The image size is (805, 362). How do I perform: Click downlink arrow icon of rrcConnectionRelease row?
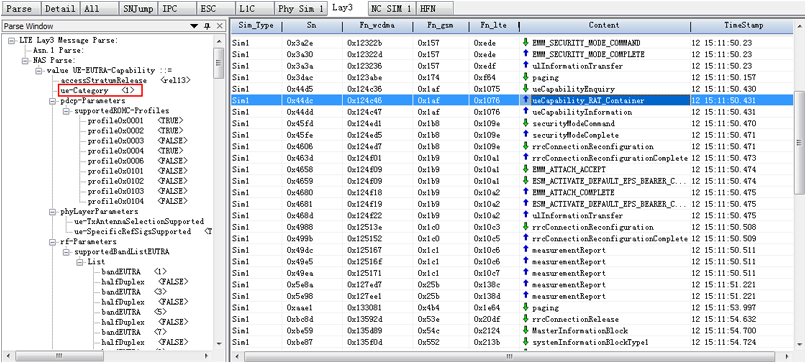tap(525, 319)
